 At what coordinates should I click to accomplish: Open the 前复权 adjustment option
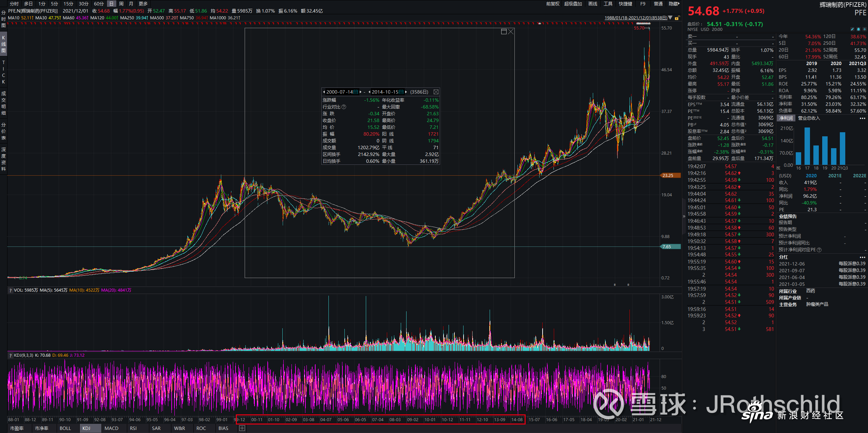(x=553, y=4)
